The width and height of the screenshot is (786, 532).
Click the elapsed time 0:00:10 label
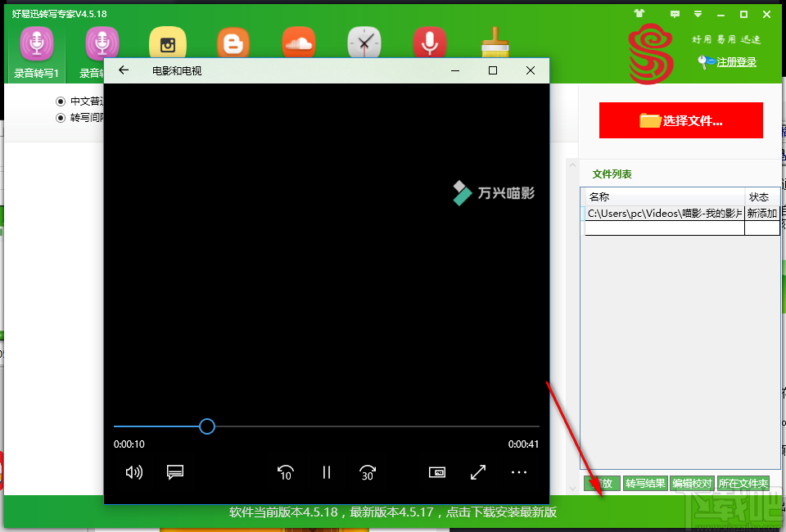pos(129,444)
